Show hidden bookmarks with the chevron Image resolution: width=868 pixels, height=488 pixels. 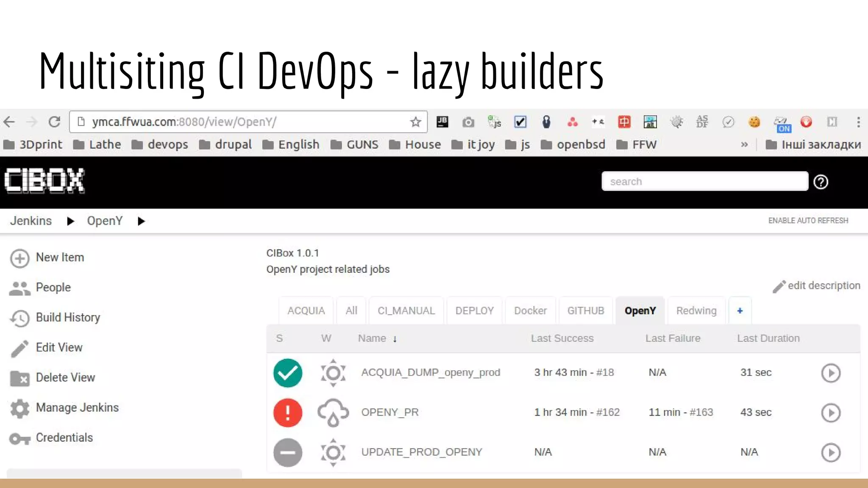pyautogui.click(x=744, y=144)
